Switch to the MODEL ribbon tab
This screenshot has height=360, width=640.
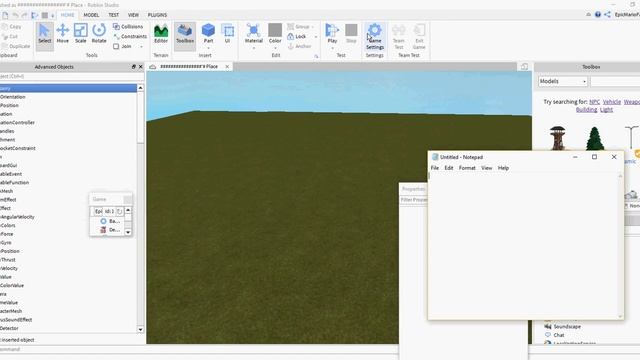coord(91,15)
